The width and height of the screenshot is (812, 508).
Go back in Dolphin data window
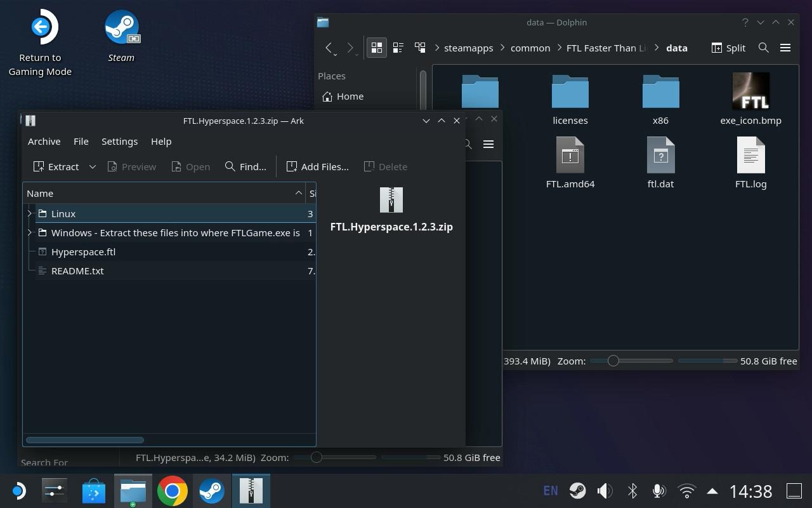pos(329,48)
